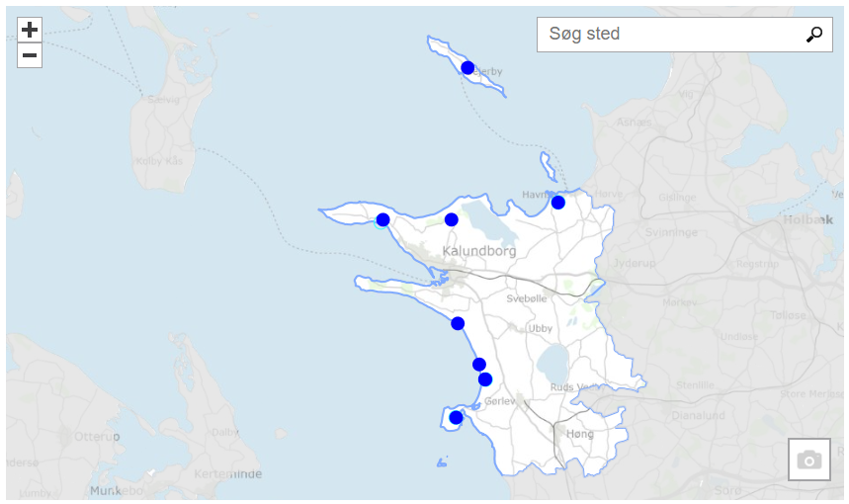Select the westernmost blue marker on Røsnæs peninsula
Image resolution: width=849 pixels, height=504 pixels.
click(382, 219)
